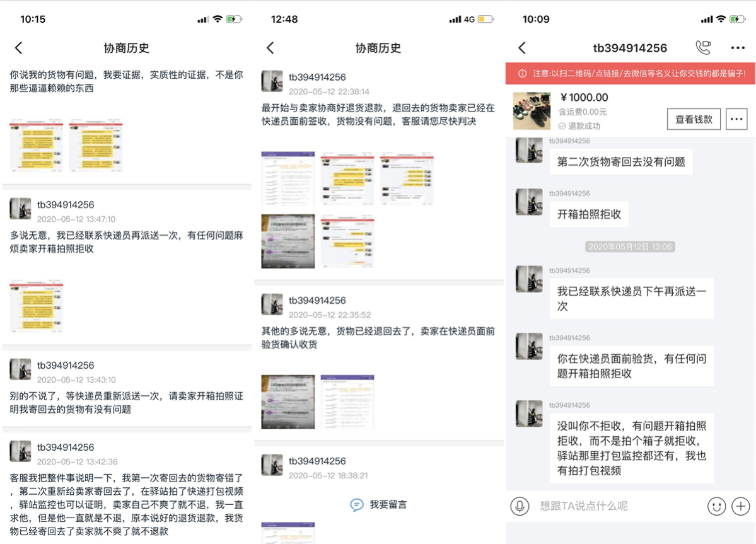Open purple-header screenshot under 22:38:14 message
Screen dimensions: 756x544
coord(288,178)
